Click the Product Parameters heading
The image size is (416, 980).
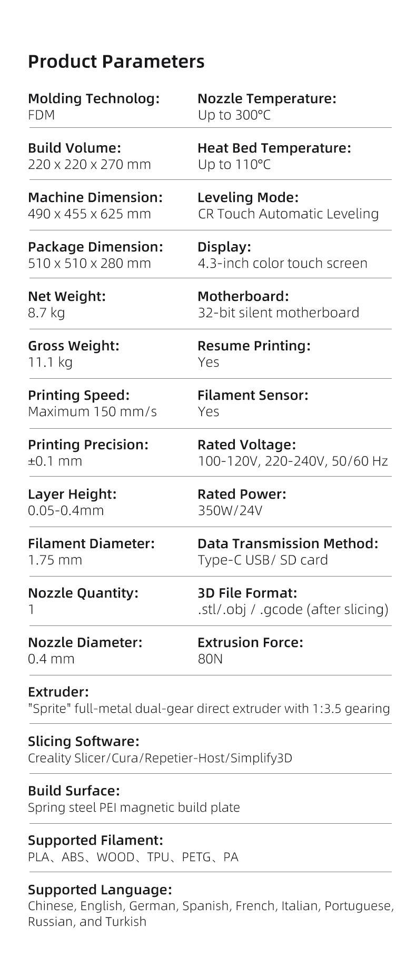click(116, 62)
